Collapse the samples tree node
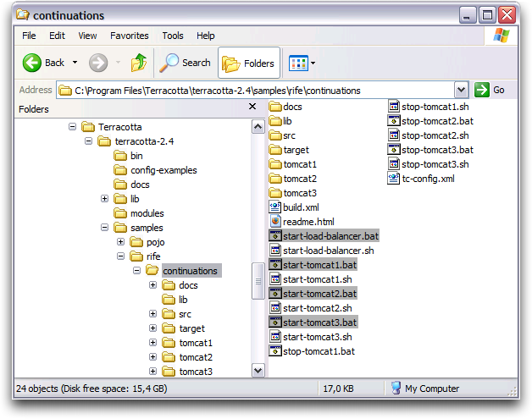 [104, 227]
